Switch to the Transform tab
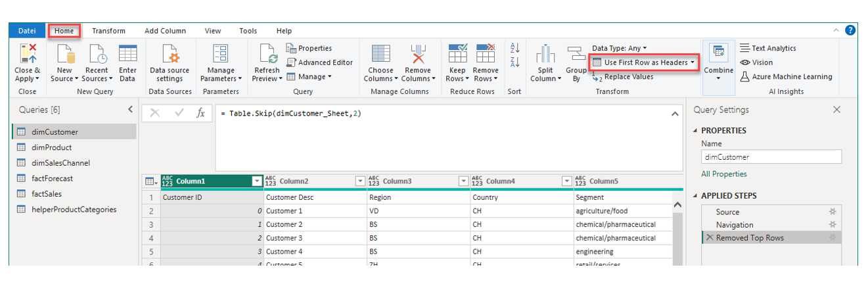Image resolution: width=868 pixels, height=288 pixels. coord(108,31)
